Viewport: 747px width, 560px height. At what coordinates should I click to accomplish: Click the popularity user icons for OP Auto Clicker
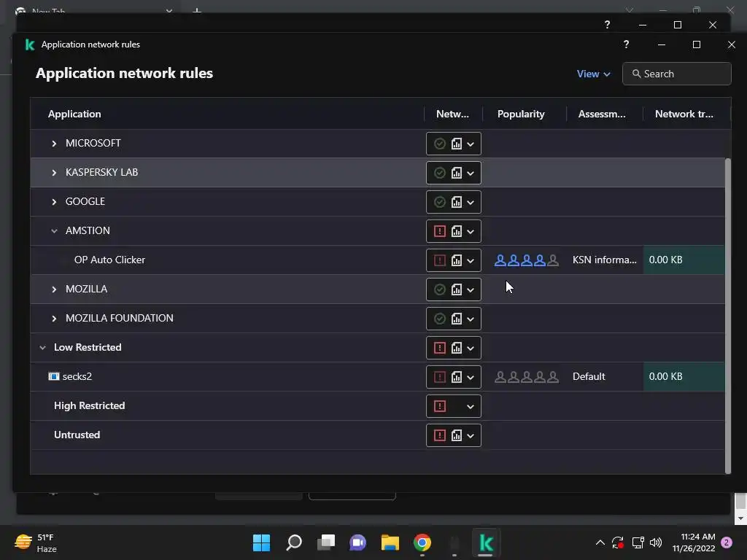coord(527,260)
